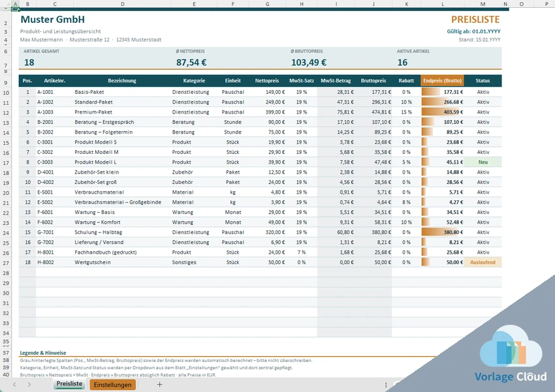Select the Wartung – Komfort cell
The width and height of the screenshot is (555, 392).
point(122,222)
